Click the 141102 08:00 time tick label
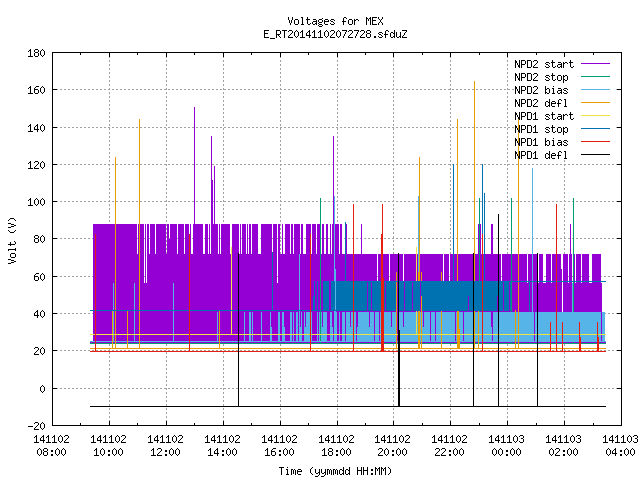 (51, 446)
